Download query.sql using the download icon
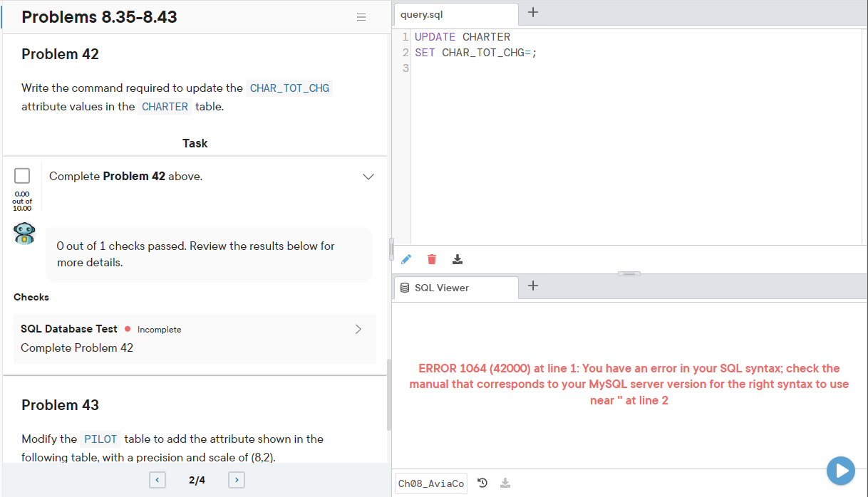The width and height of the screenshot is (868, 497). pos(458,259)
